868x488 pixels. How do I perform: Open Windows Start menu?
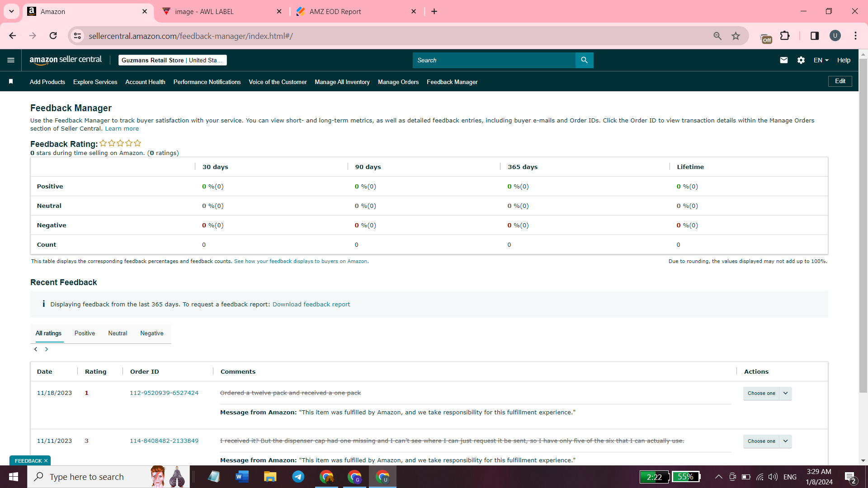point(14,477)
